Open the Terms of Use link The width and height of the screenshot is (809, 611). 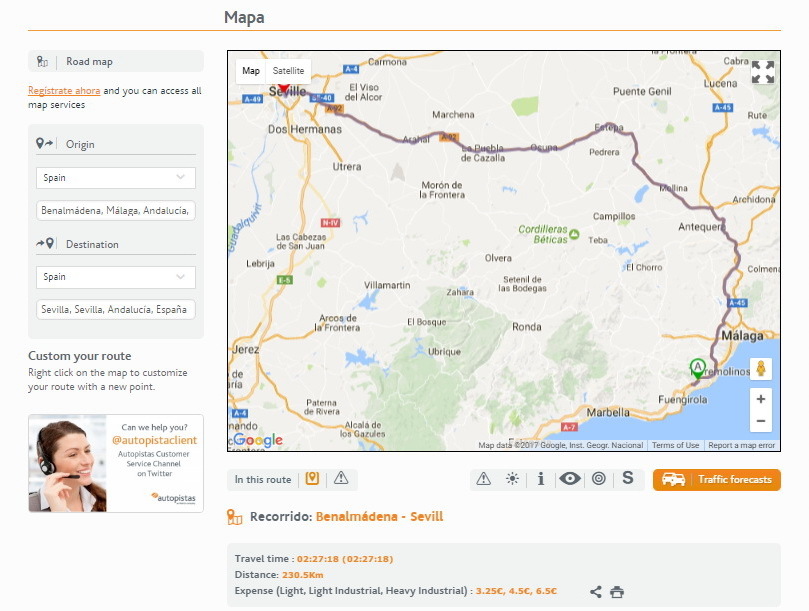[676, 445]
